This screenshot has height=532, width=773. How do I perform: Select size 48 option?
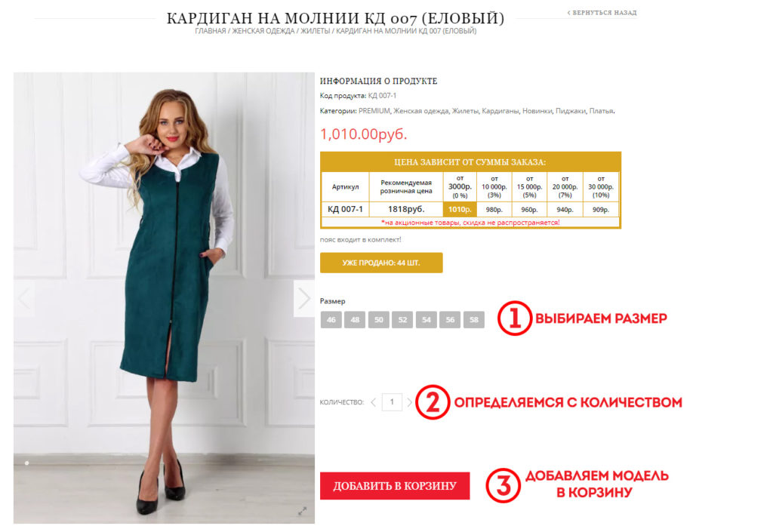(x=355, y=320)
